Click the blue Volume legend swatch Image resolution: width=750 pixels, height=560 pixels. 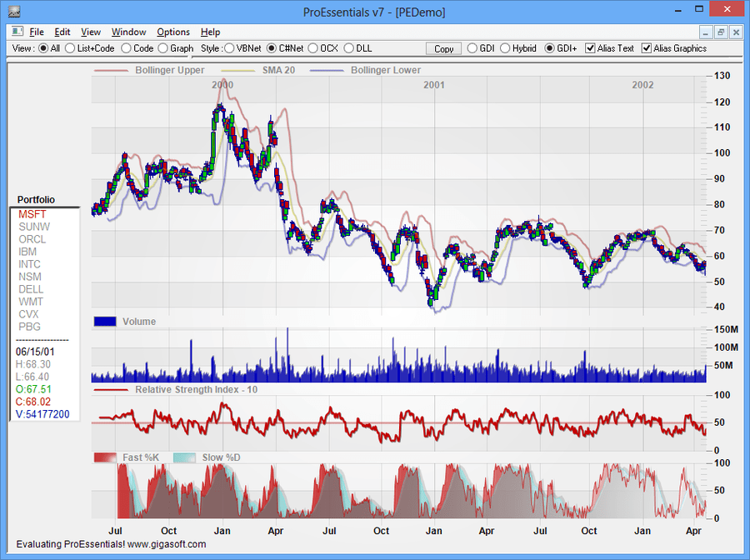[x=105, y=322]
